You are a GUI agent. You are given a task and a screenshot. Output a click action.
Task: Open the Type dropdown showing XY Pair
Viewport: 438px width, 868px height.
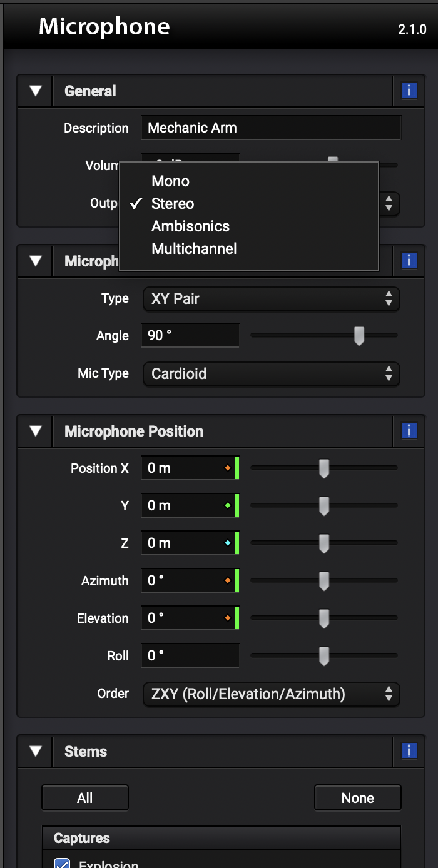tap(271, 299)
